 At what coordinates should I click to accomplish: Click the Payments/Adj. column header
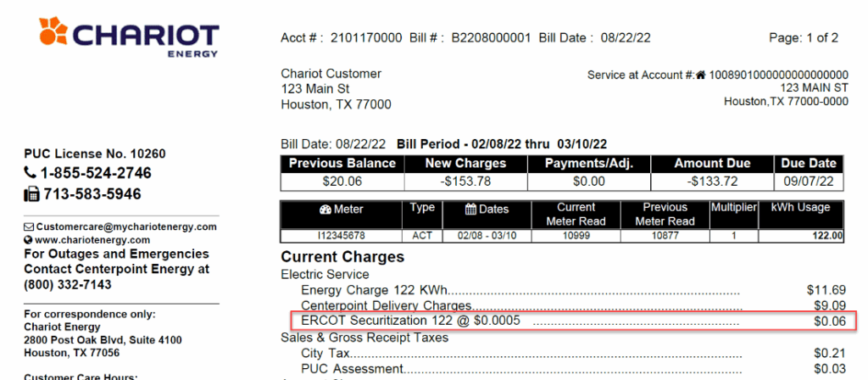click(589, 164)
